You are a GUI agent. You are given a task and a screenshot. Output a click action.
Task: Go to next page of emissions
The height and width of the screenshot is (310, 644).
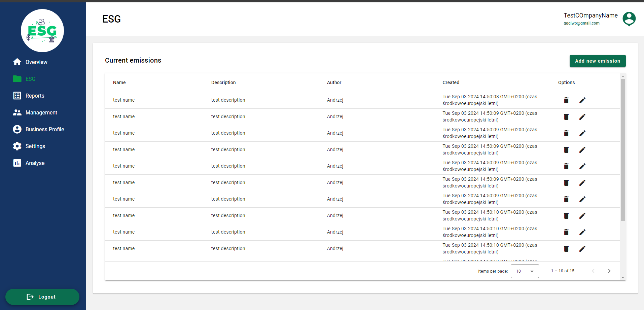tap(609, 271)
